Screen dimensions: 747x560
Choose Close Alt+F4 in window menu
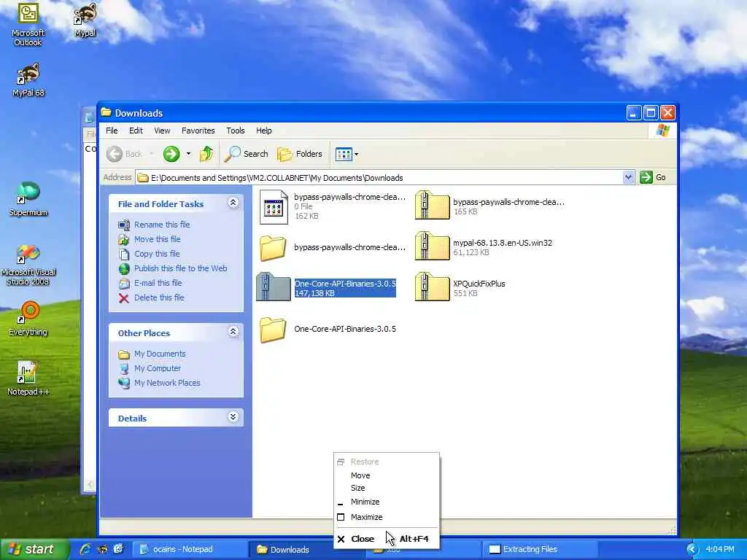click(386, 539)
